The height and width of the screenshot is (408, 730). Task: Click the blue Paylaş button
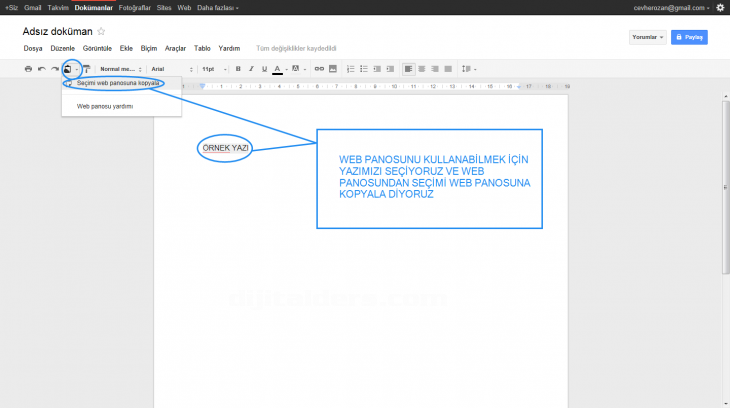click(x=690, y=37)
